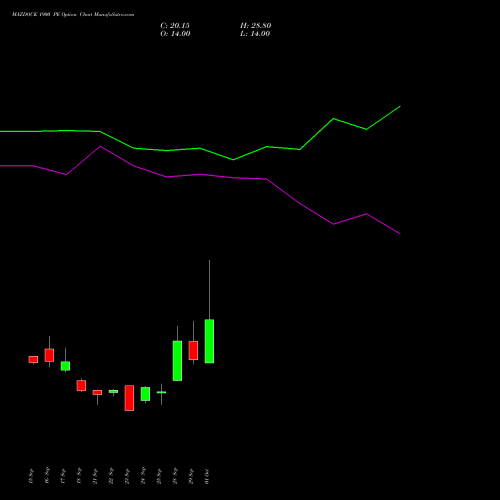The width and height of the screenshot is (500, 500).
Task: Select the 01 Oct green candle body
Action: pos(209,341)
